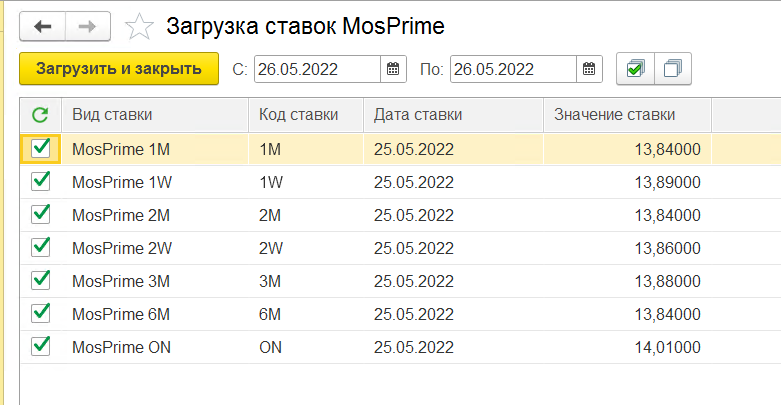Open calendar picker for start date
781x405 pixels.
[x=393, y=69]
